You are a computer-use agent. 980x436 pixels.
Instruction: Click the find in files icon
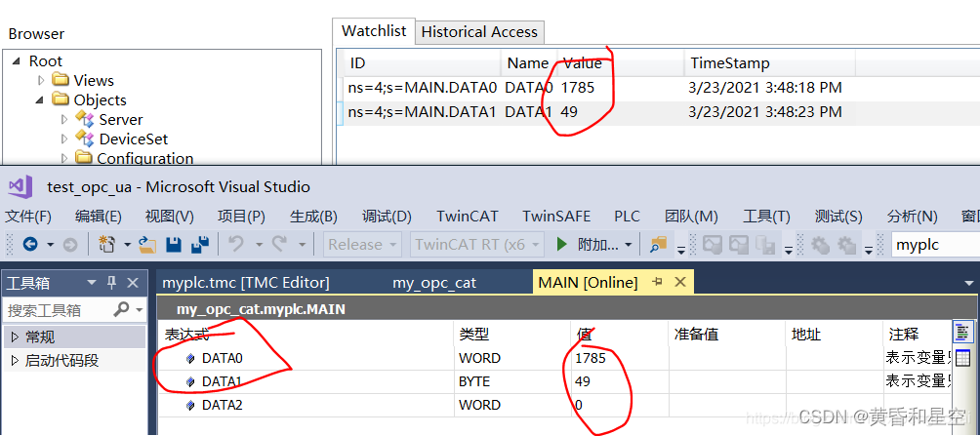coord(658,245)
